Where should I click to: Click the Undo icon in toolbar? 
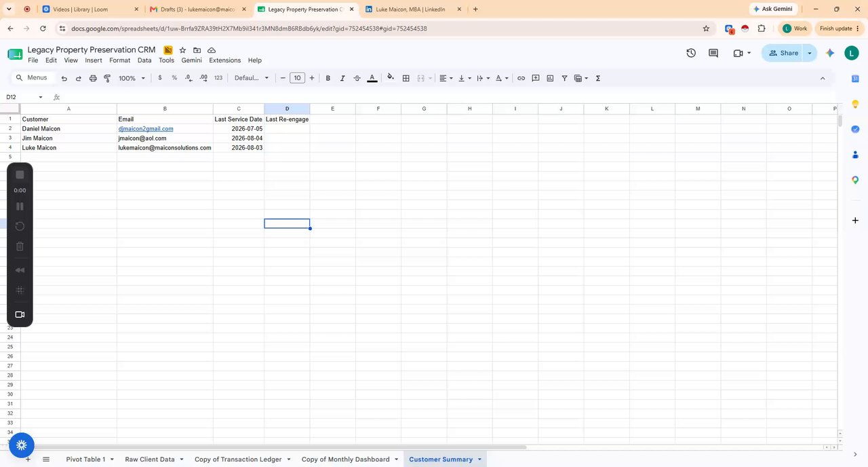click(64, 78)
